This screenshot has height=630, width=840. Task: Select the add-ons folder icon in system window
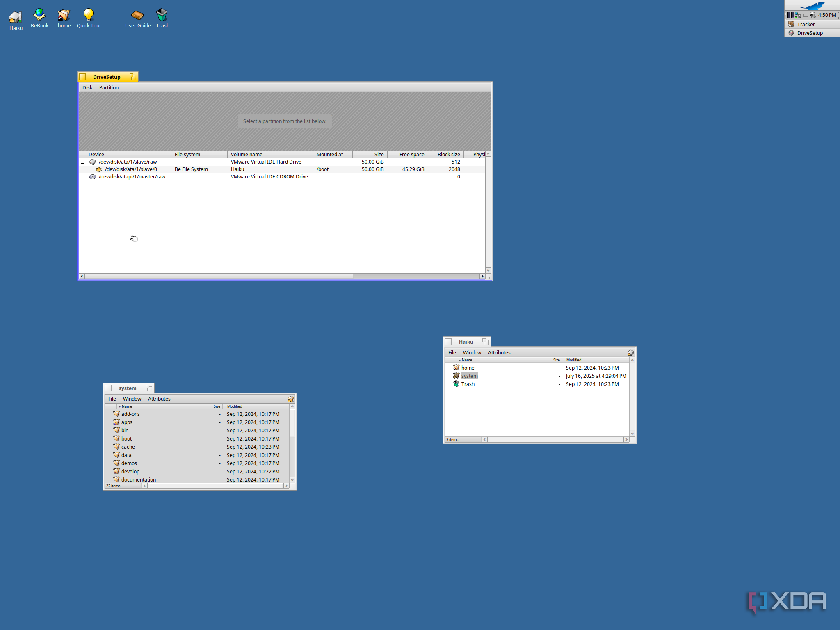click(116, 414)
